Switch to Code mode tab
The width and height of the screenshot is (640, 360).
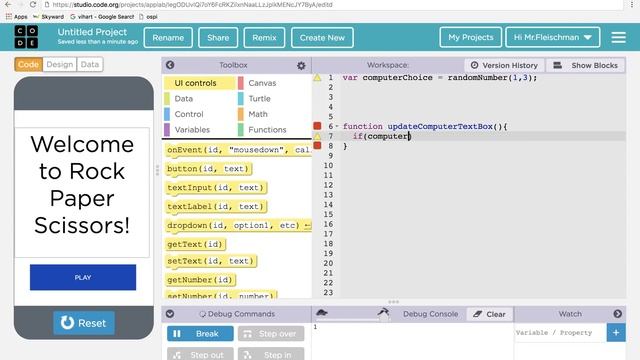(x=28, y=64)
